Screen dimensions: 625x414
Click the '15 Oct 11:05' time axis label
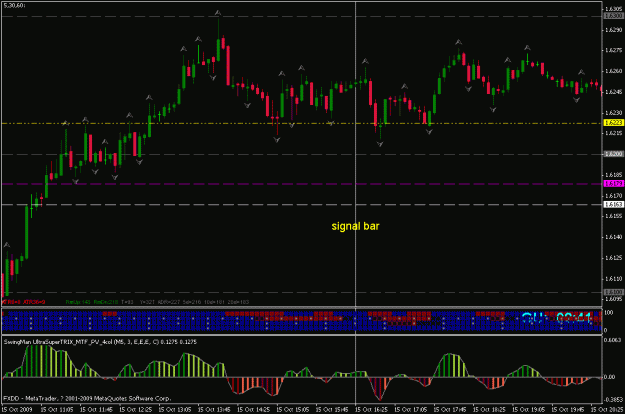pos(57,410)
